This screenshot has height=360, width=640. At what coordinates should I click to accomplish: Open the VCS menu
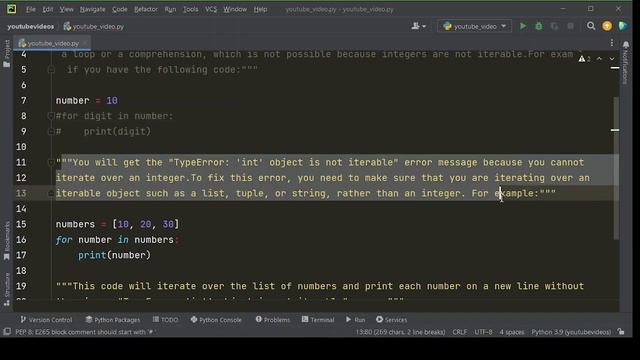211,9
